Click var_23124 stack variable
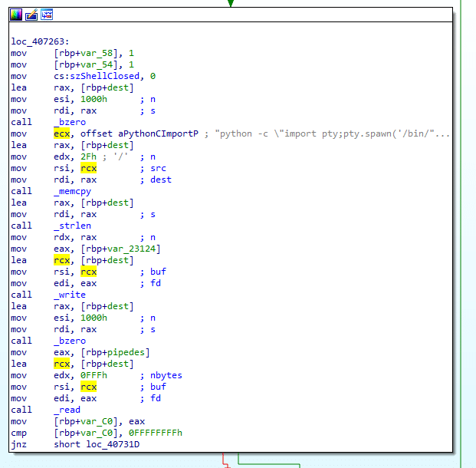Viewport: 476px width, 468px height. click(x=131, y=249)
